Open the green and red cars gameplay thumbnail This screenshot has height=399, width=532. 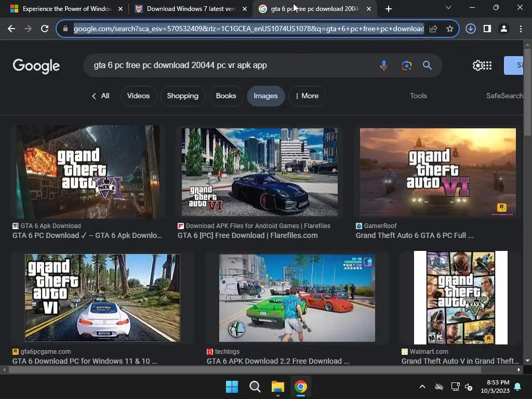coord(297,298)
